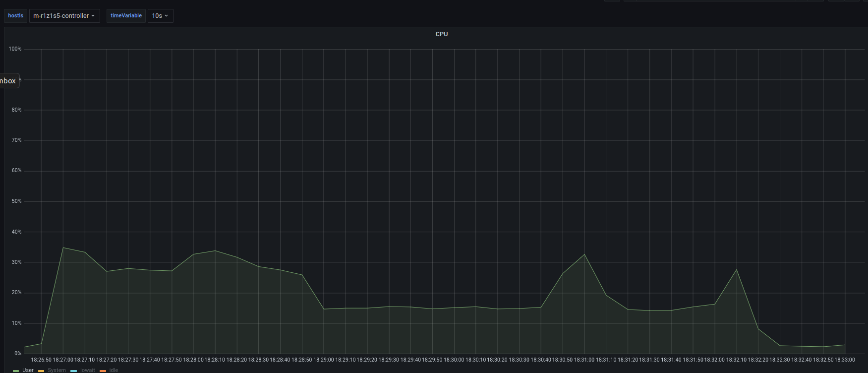The image size is (868, 373).
Task: Click the CPU spike at 18:32:10
Action: 737,270
